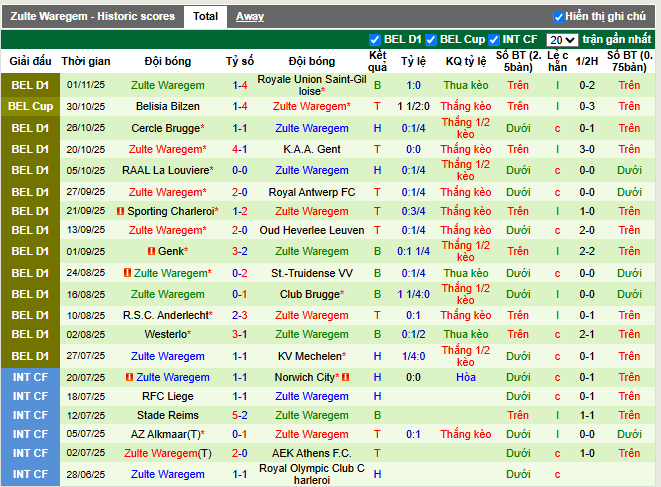Click the Giải đấu column header
The width and height of the screenshot is (661, 487).
(30, 61)
